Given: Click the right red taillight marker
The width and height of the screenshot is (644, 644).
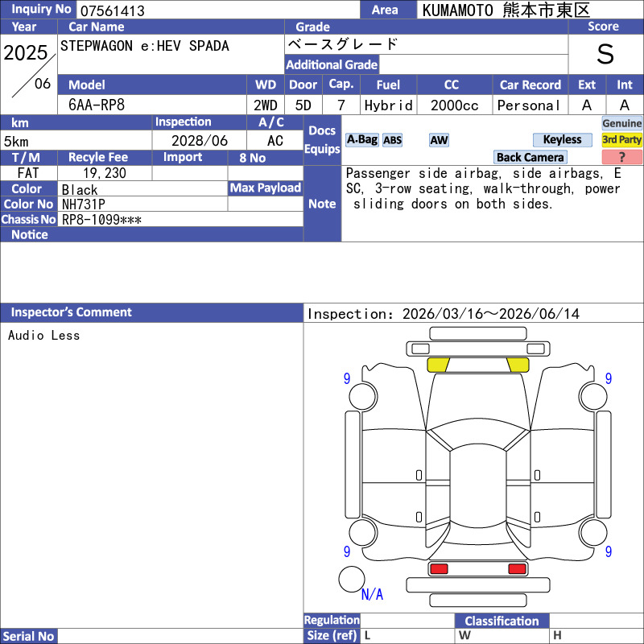Looking at the screenshot, I should (x=517, y=569).
